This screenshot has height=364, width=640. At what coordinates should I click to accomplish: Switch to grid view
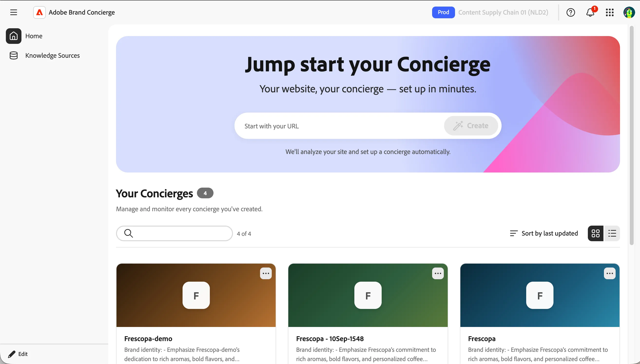[595, 233]
